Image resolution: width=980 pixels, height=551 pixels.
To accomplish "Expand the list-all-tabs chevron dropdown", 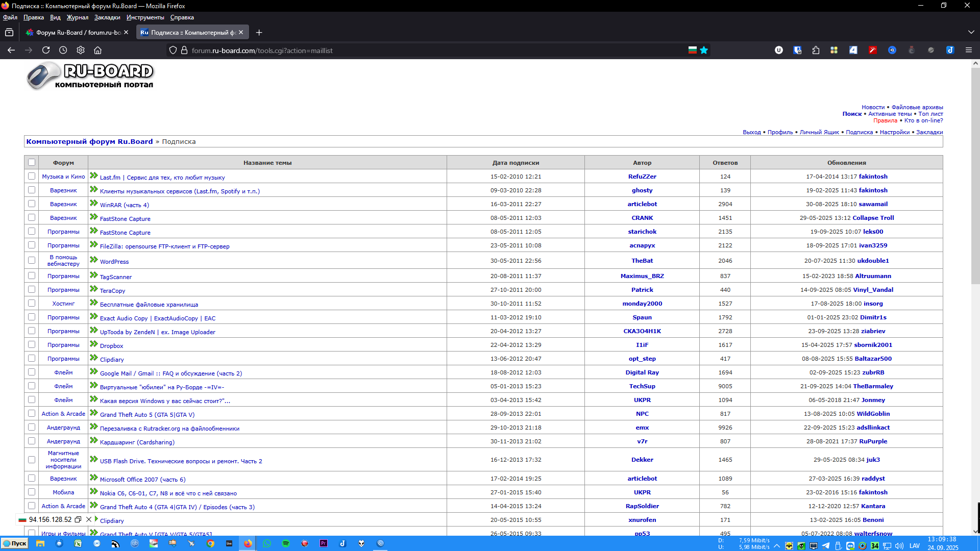I will [971, 32].
